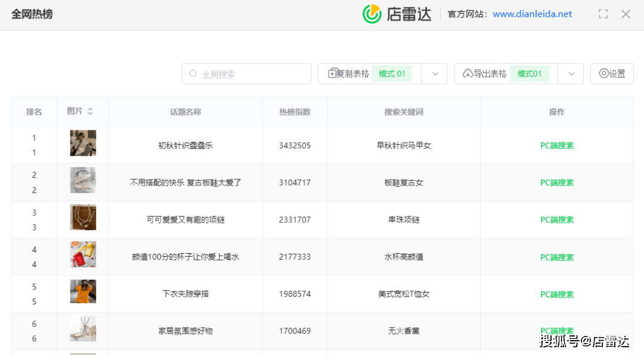The width and height of the screenshot is (644, 355).
Task: Click the fullscreen expand icon
Action: 603,14
